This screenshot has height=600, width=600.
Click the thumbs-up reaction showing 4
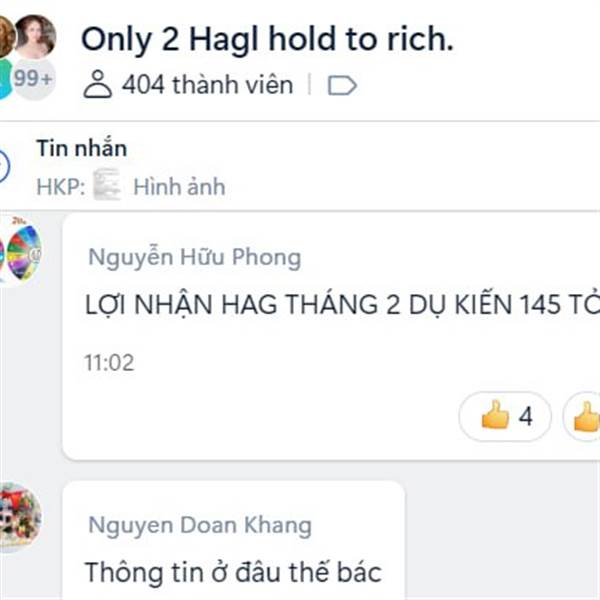505,416
